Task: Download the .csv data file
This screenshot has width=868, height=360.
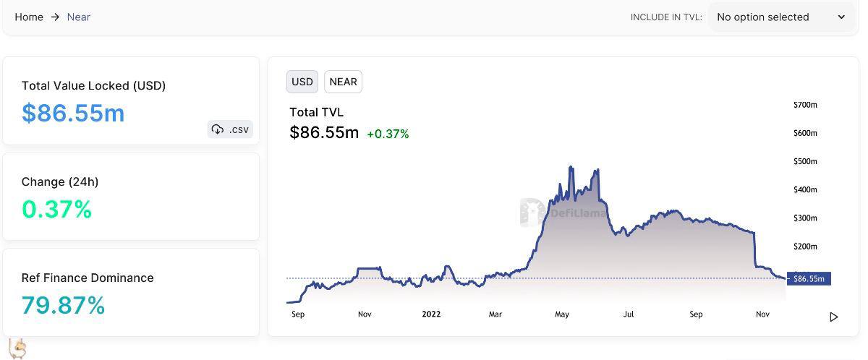Action: point(231,129)
